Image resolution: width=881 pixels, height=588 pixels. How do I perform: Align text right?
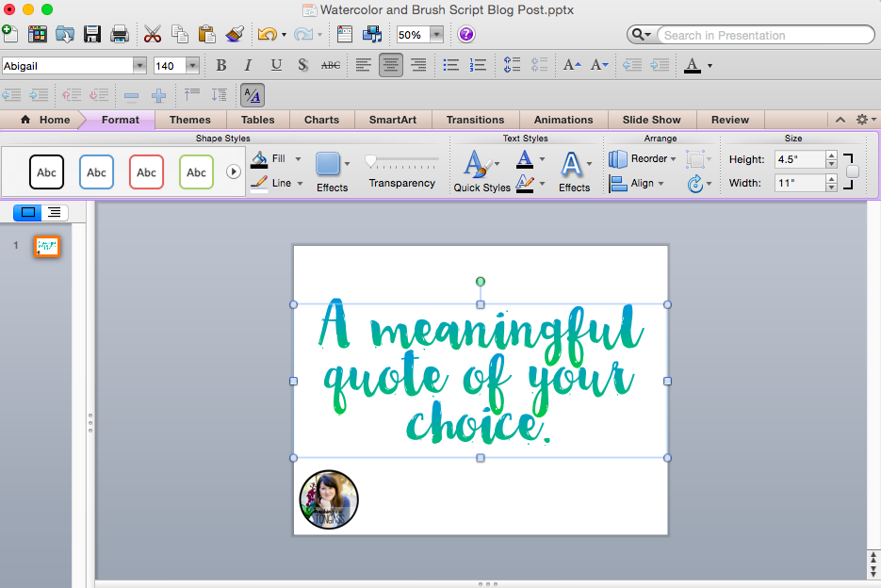click(418, 65)
